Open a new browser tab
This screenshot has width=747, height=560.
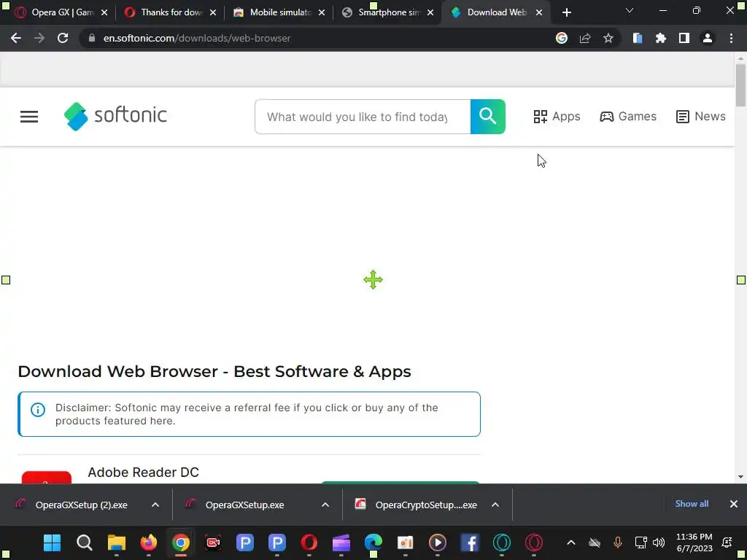566,12
